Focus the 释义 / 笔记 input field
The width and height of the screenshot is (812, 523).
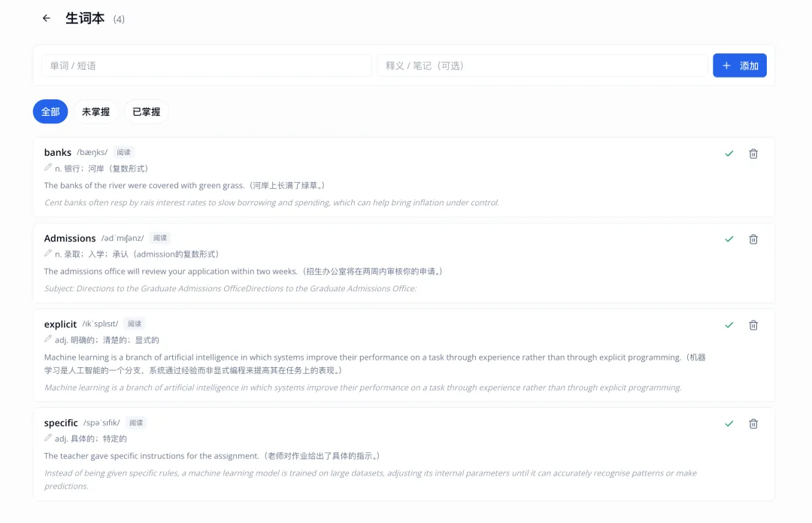click(542, 65)
